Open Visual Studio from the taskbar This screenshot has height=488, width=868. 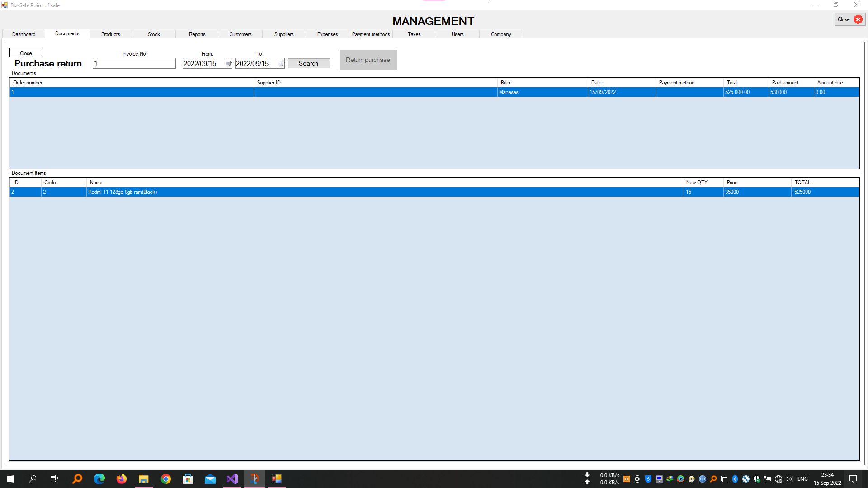click(232, 479)
